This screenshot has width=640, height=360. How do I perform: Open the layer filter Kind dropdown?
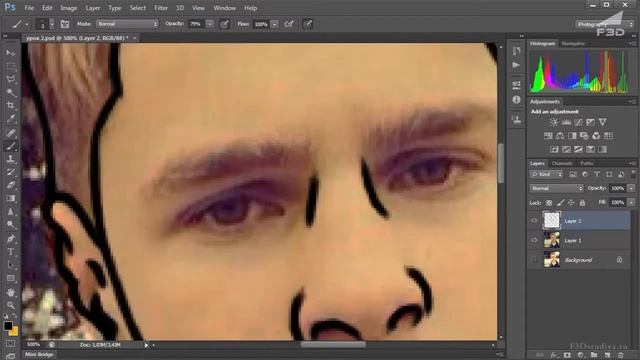[x=546, y=174]
